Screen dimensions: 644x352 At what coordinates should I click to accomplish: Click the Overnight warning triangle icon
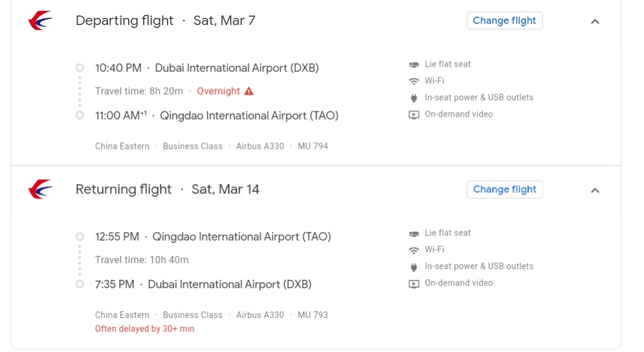click(249, 91)
